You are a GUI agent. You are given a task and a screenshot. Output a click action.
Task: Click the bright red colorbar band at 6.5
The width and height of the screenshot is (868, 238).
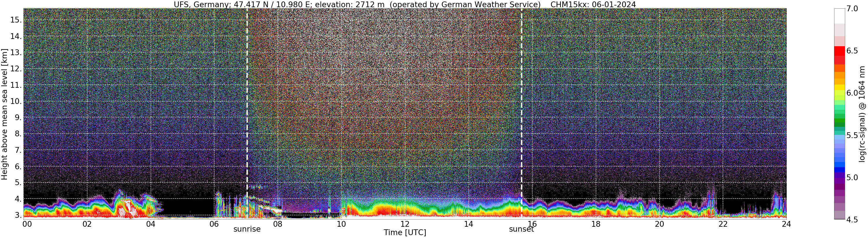(840, 51)
